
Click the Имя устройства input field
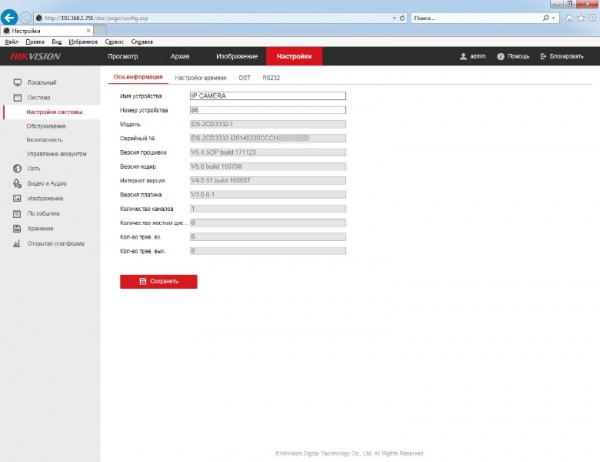pyautogui.click(x=268, y=96)
